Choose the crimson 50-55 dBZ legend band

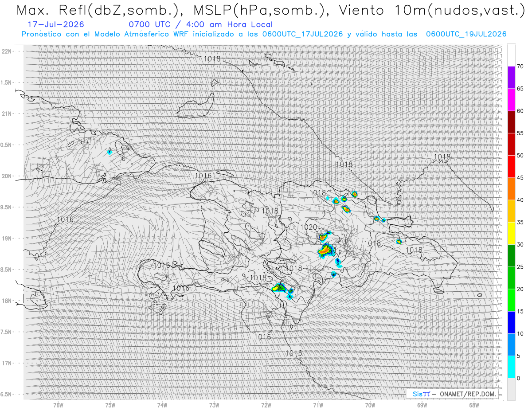coord(511,145)
